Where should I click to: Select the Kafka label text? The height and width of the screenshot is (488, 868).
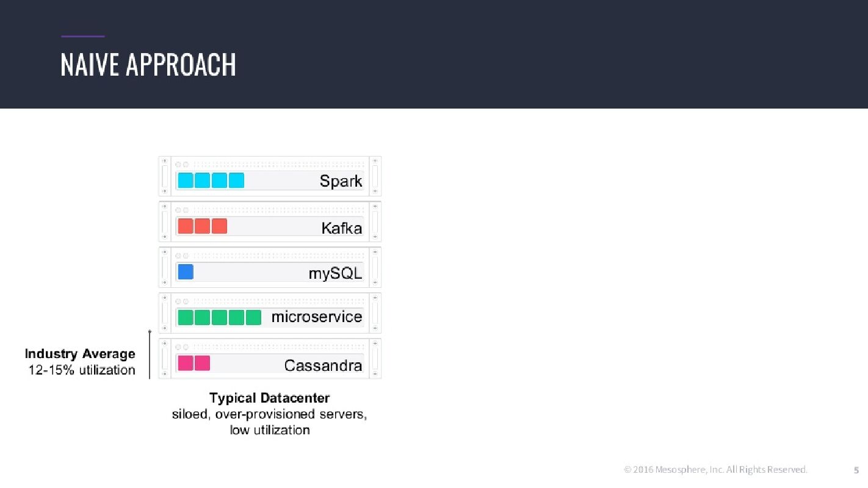pos(342,228)
